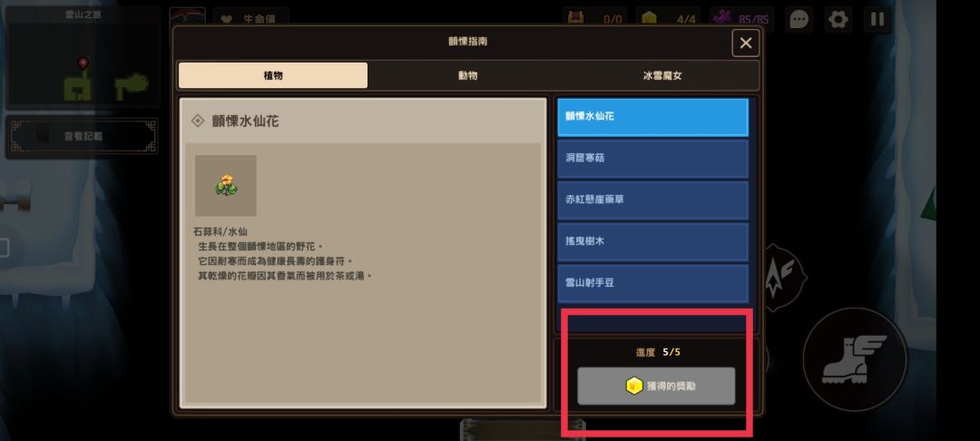Tap the winged boot dash icon
Image resolution: width=980 pixels, height=441 pixels.
pyautogui.click(x=855, y=359)
